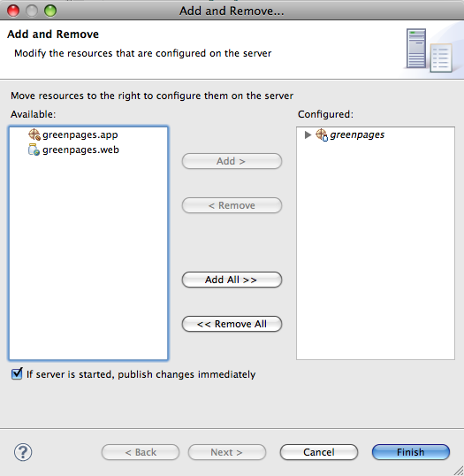Viewport: 464px width, 476px height.
Task: Expand the greenpages tree node
Action: coord(308,134)
